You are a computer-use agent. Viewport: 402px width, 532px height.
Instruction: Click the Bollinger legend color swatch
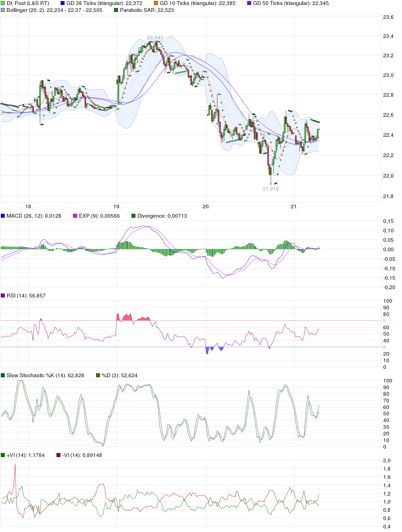click(x=3, y=10)
